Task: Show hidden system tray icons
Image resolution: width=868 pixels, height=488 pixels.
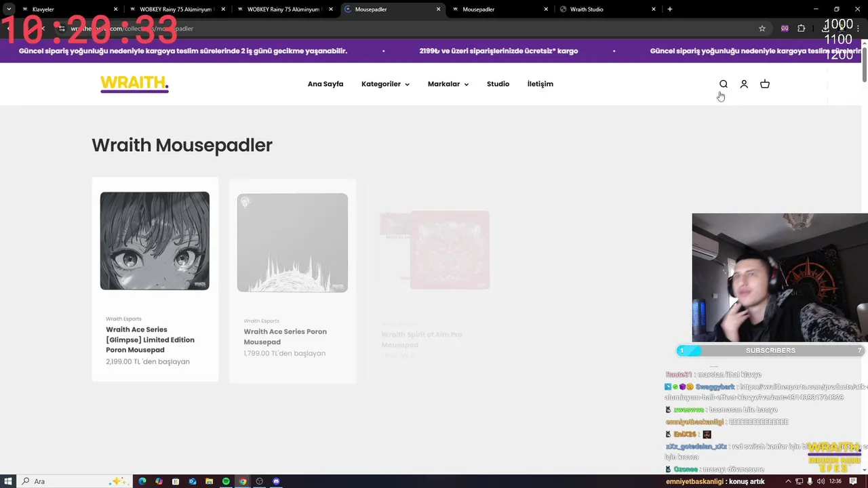Action: coord(787,481)
